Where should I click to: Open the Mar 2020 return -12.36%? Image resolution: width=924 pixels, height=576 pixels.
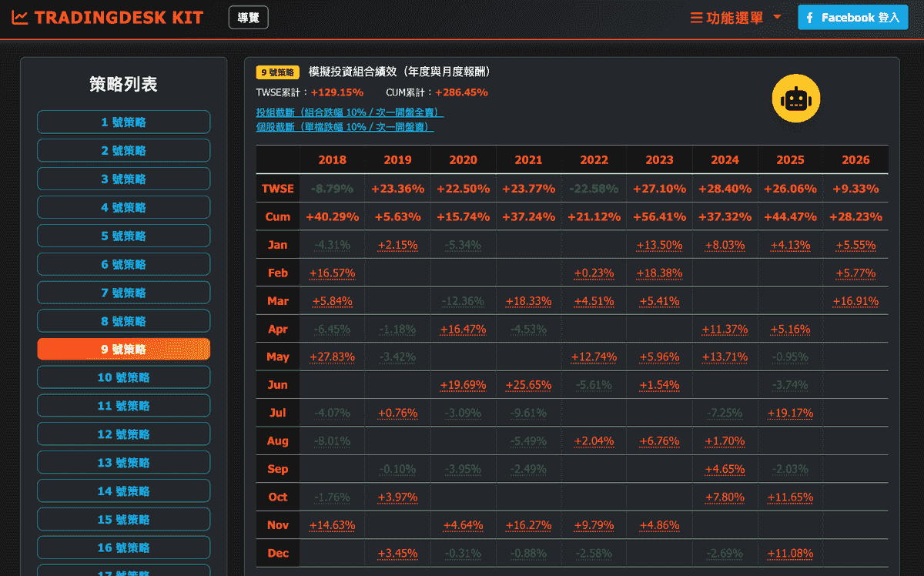pyautogui.click(x=463, y=301)
